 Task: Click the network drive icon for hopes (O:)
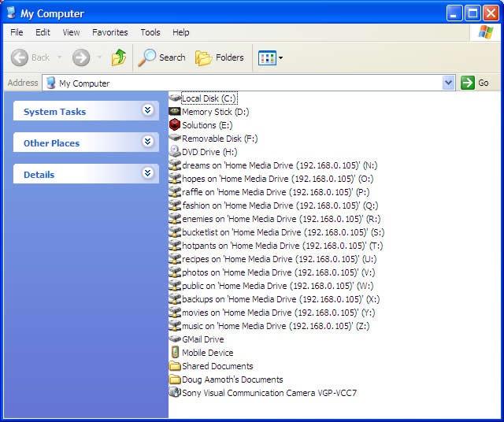tap(175, 179)
